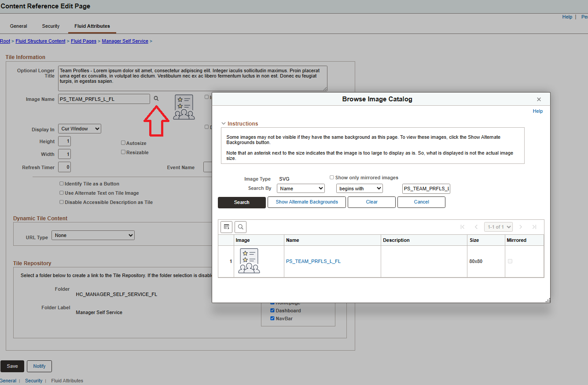Click the PS_TEAM_PRFLS_L_FL image thumbnail in results
This screenshot has height=385, width=588.
pos(249,261)
